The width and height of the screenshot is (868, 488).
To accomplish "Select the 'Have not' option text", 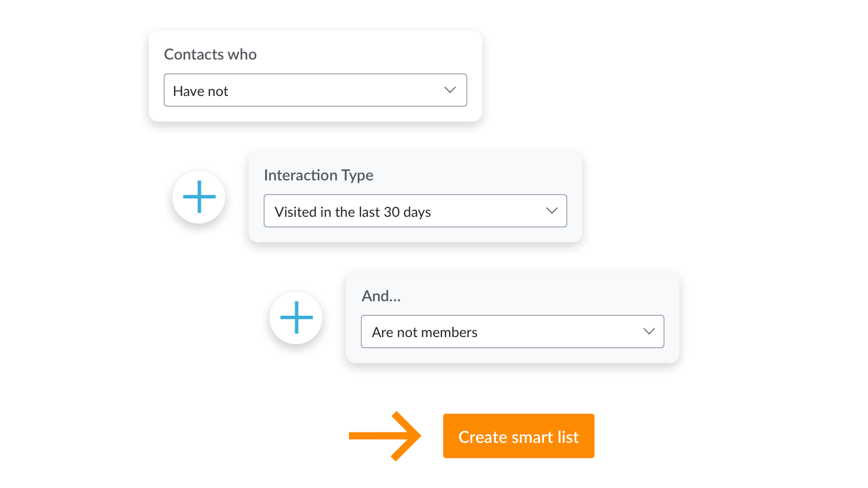I will click(x=201, y=91).
